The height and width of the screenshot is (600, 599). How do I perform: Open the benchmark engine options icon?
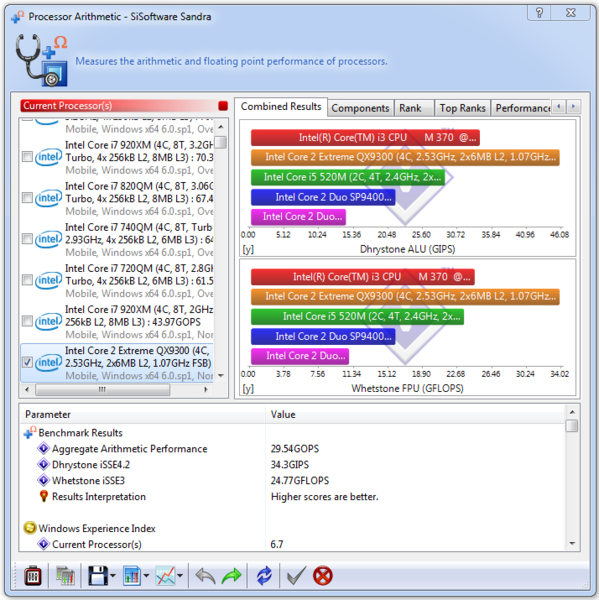tap(33, 576)
